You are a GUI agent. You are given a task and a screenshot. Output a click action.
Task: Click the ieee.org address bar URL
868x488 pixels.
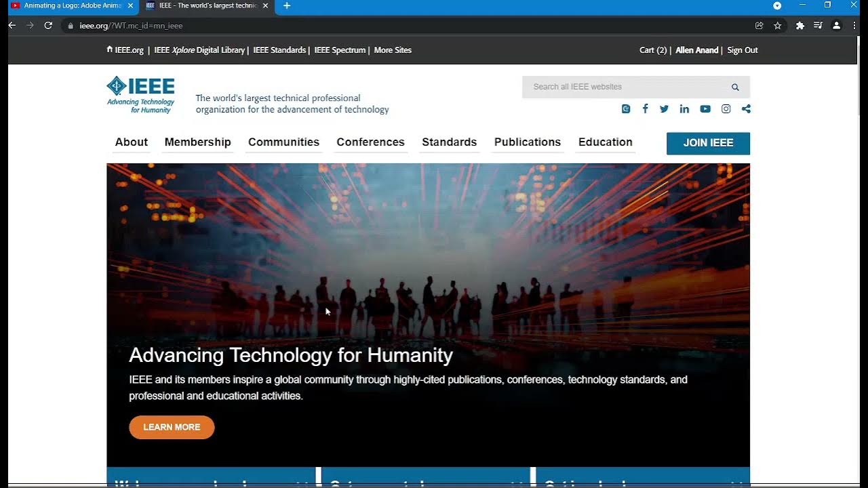131,26
